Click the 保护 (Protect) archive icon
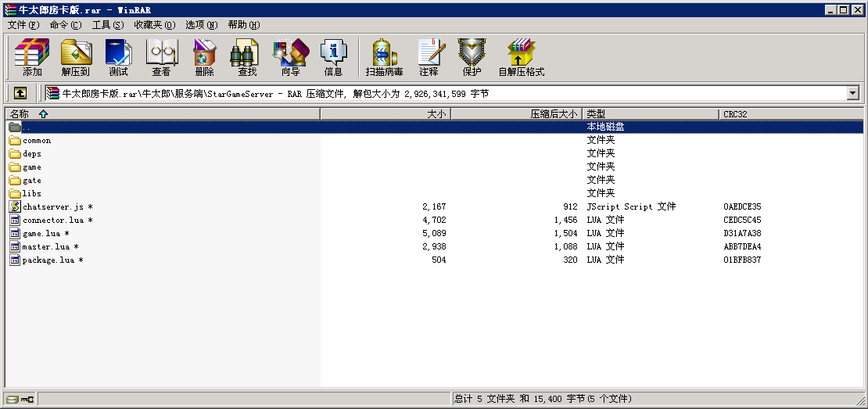 pyautogui.click(x=472, y=57)
